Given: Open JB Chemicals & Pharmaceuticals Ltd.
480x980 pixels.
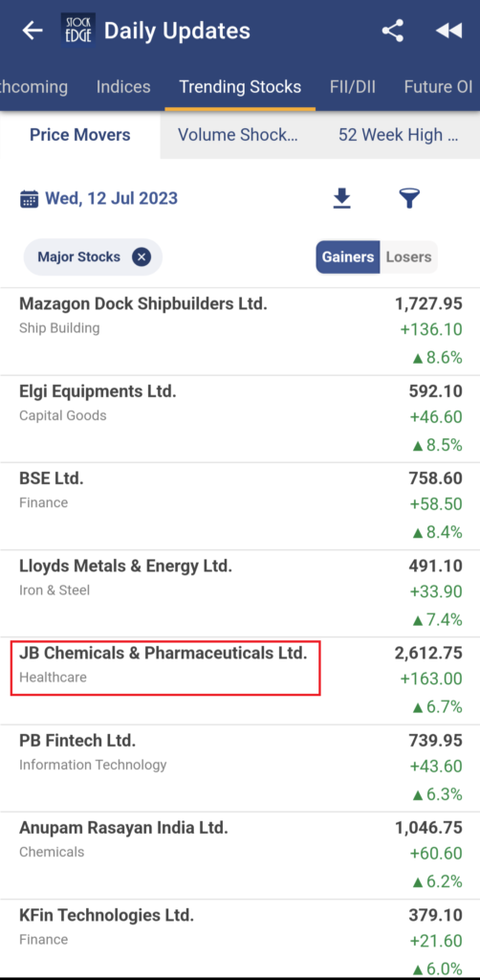Looking at the screenshot, I should [x=240, y=681].
